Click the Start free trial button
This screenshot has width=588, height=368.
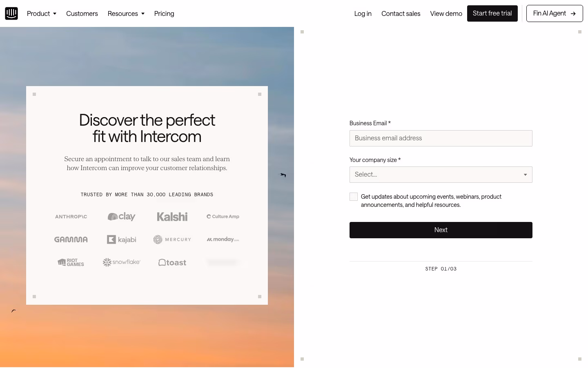[492, 13]
